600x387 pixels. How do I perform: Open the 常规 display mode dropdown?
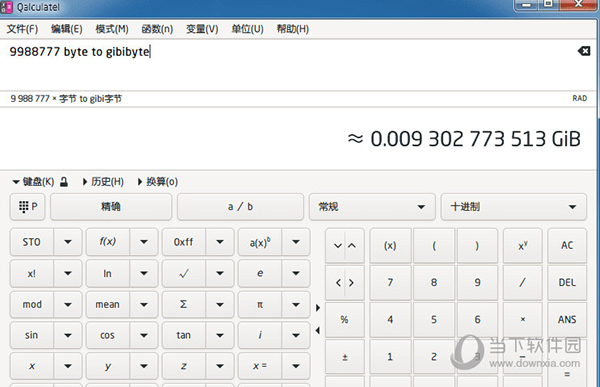372,207
